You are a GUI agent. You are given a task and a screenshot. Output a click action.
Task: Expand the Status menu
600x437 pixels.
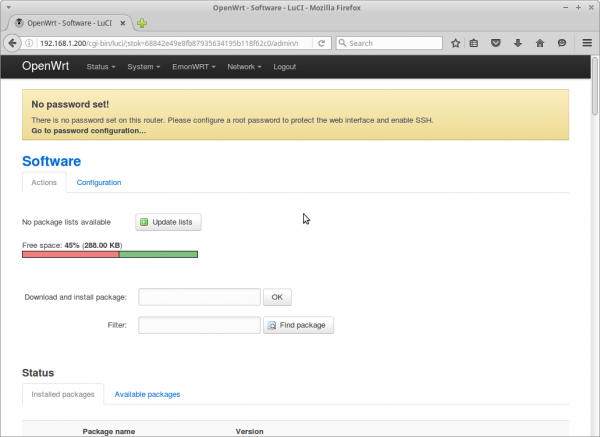click(x=101, y=67)
